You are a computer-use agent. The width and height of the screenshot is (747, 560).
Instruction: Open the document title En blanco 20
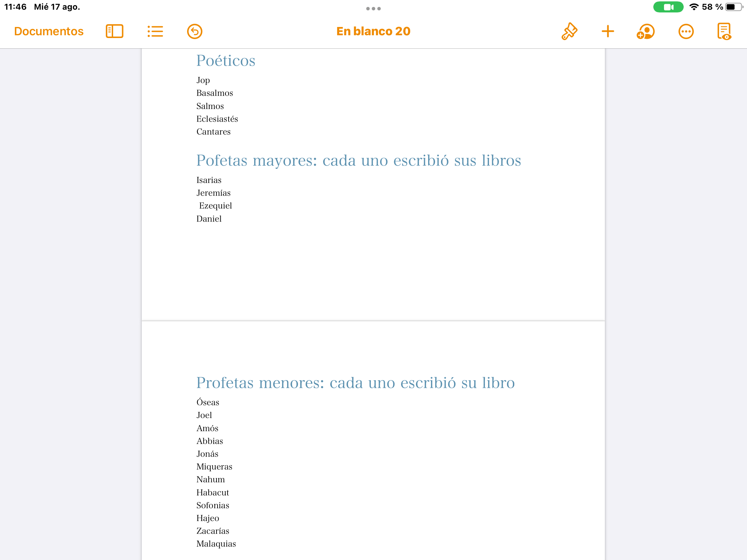373,31
